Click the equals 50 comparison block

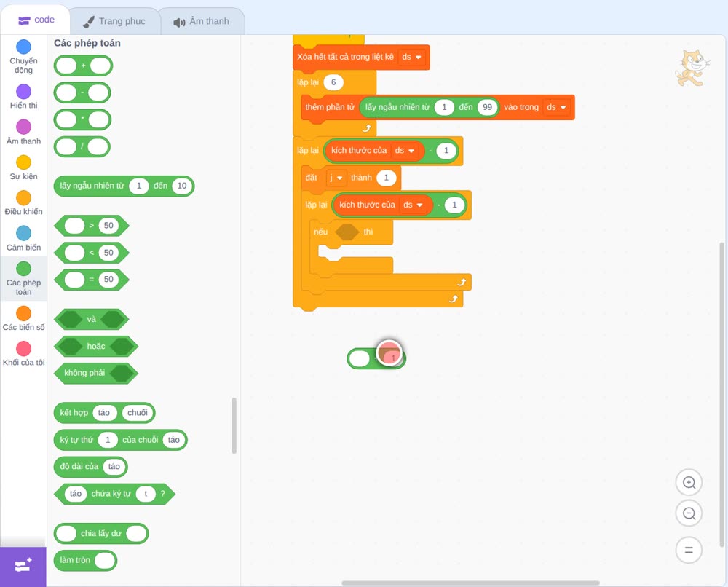click(92, 280)
